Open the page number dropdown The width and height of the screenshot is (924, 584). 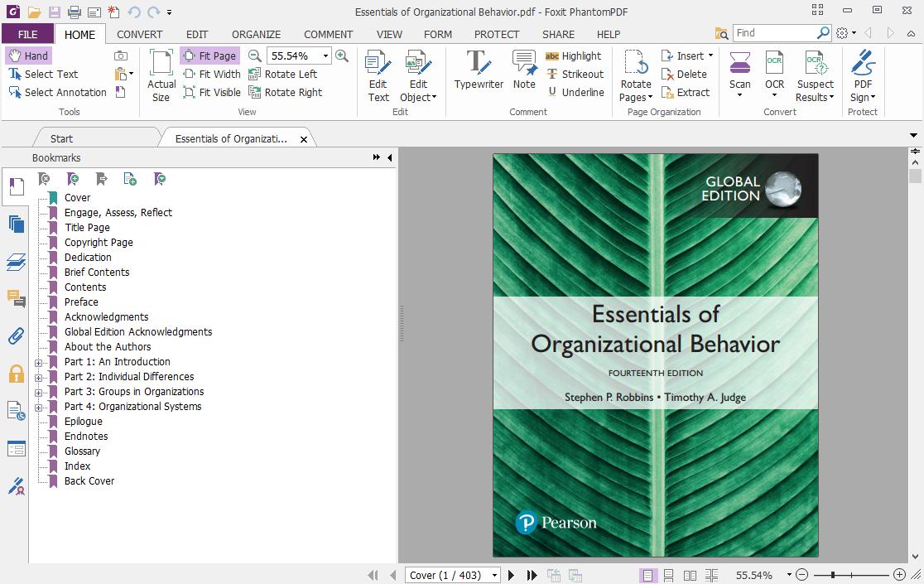(x=494, y=575)
